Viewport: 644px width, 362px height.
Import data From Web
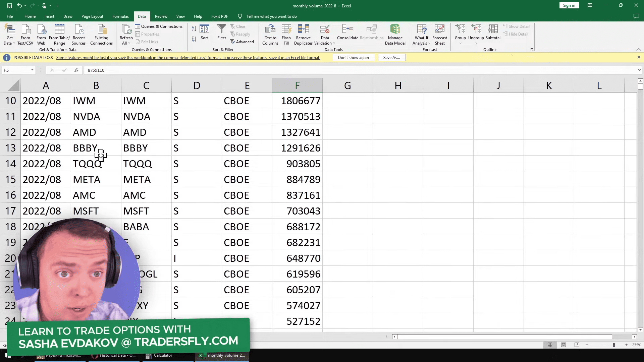pyautogui.click(x=41, y=35)
